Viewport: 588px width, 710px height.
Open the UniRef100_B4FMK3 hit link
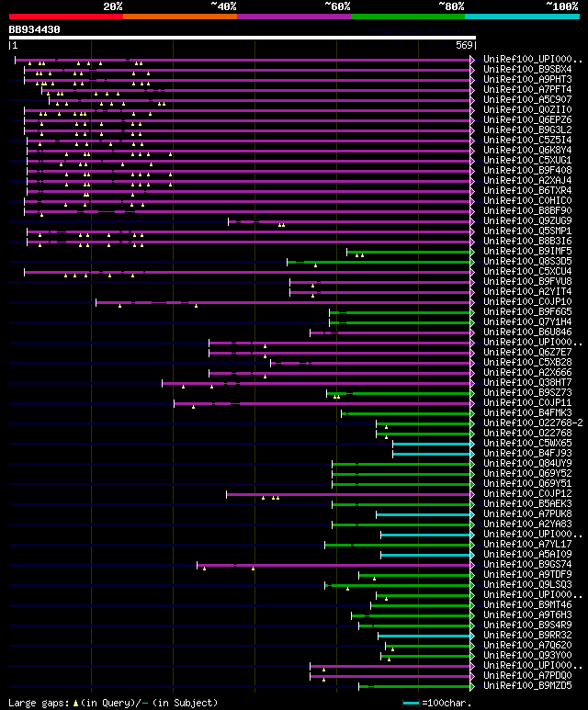coord(527,413)
